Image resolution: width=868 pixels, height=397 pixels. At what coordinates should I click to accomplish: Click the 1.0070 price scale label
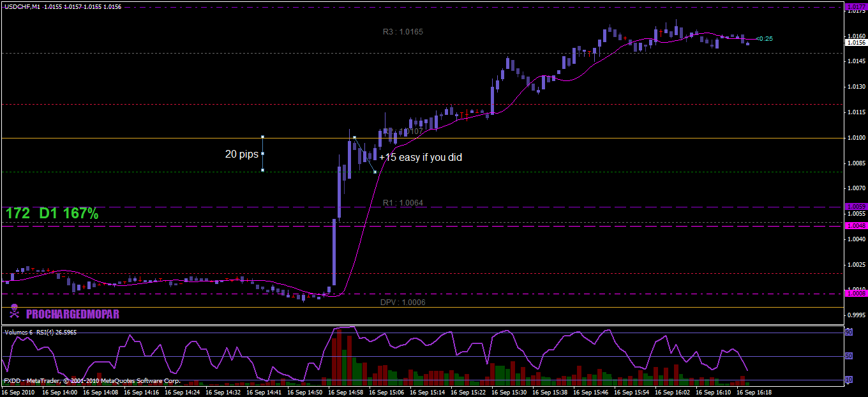coord(856,188)
